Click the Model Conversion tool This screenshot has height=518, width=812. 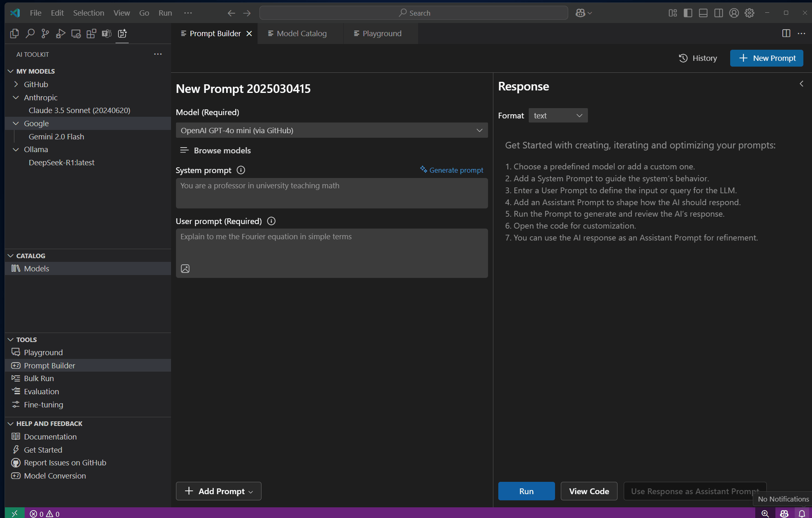[54, 475]
